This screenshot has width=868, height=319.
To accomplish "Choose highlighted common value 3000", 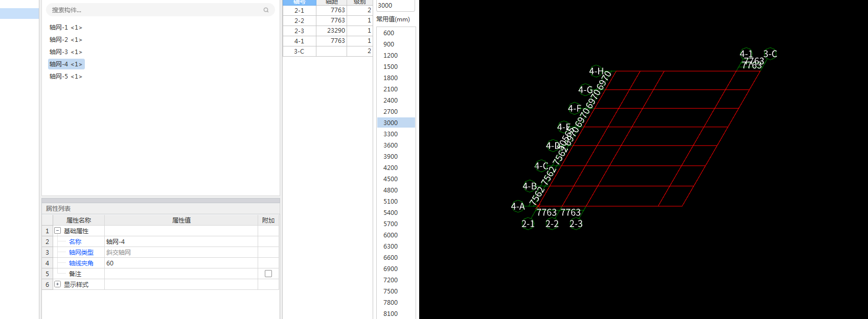I will click(396, 123).
